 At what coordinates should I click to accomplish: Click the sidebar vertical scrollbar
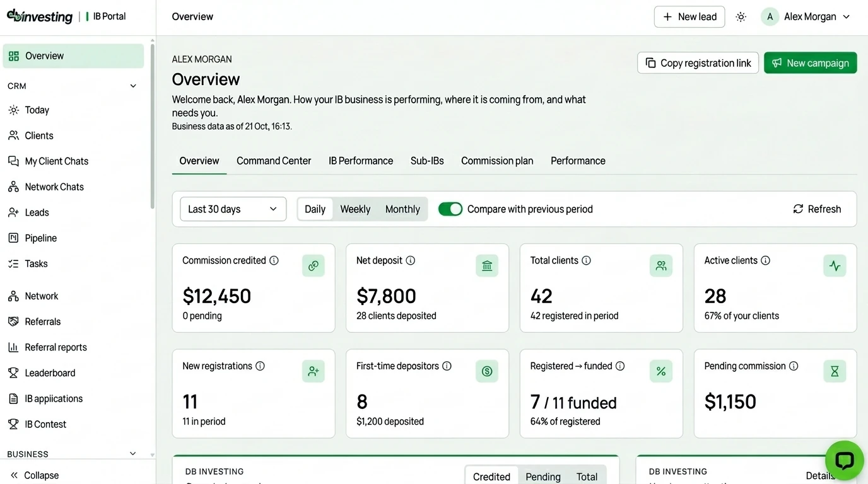[152, 126]
